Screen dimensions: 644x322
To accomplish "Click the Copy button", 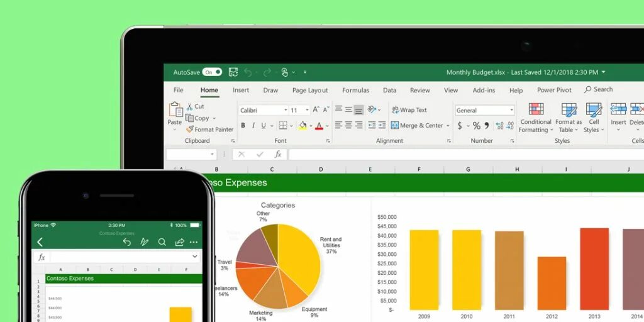I will tap(197, 118).
